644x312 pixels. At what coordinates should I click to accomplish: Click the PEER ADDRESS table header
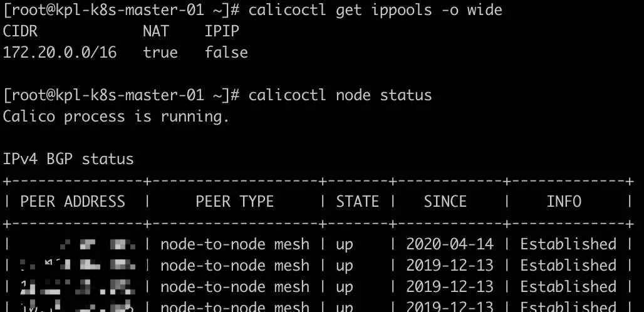click(73, 202)
